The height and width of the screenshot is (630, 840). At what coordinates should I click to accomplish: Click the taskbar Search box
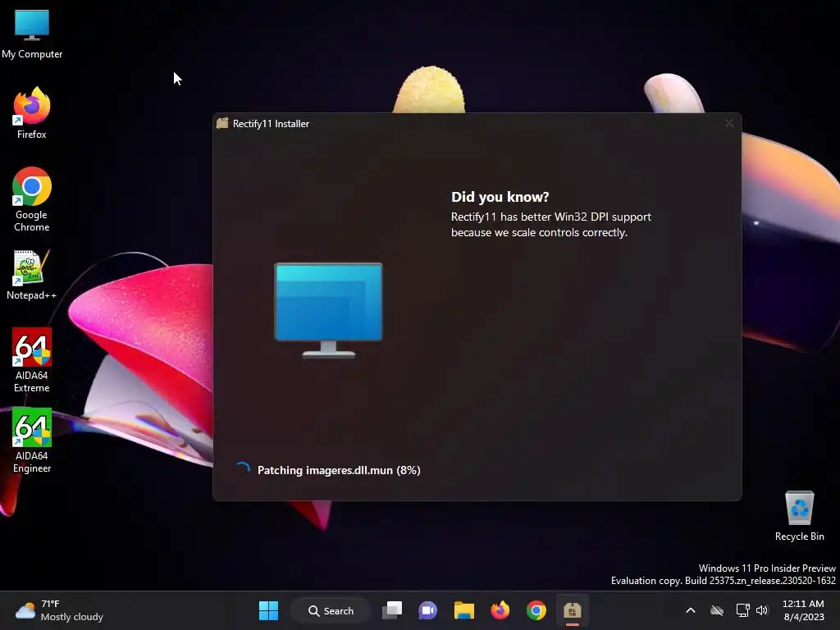pos(331,610)
